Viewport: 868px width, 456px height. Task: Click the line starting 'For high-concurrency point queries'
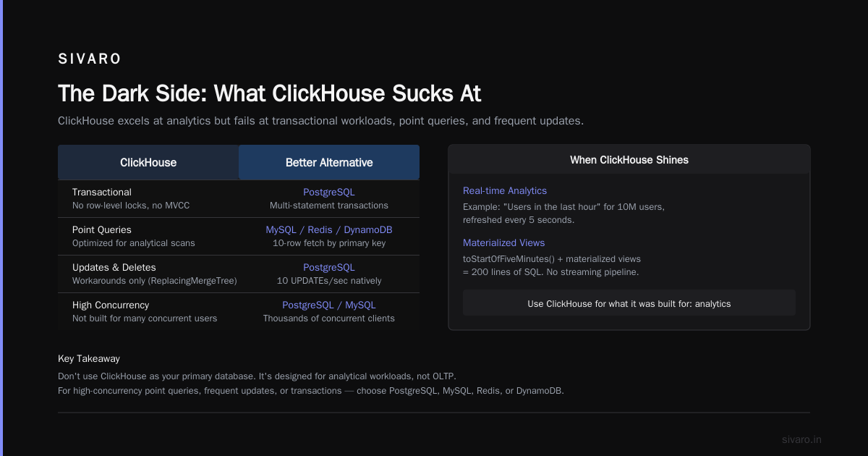tap(310, 390)
